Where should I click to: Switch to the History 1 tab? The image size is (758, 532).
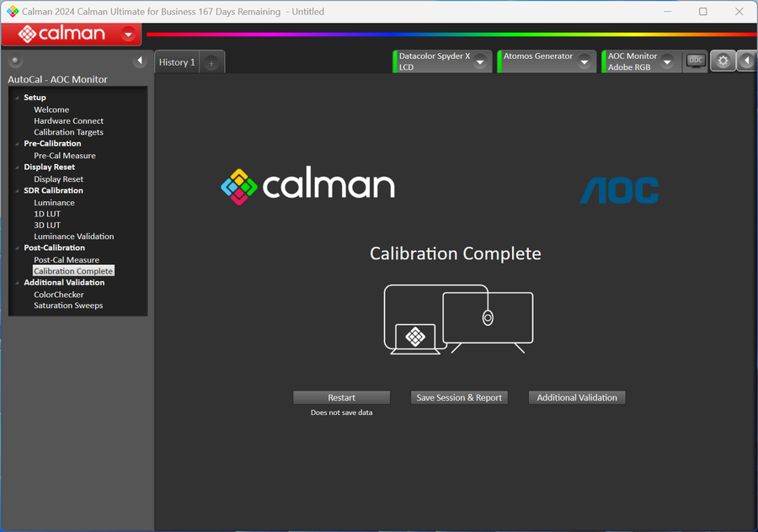177,62
